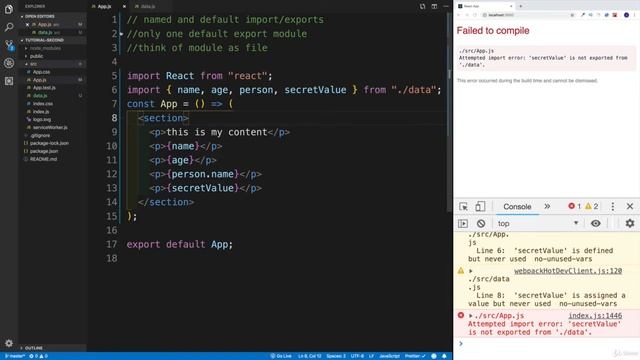
Task: Start Go Live server from status bar
Action: pos(281,356)
